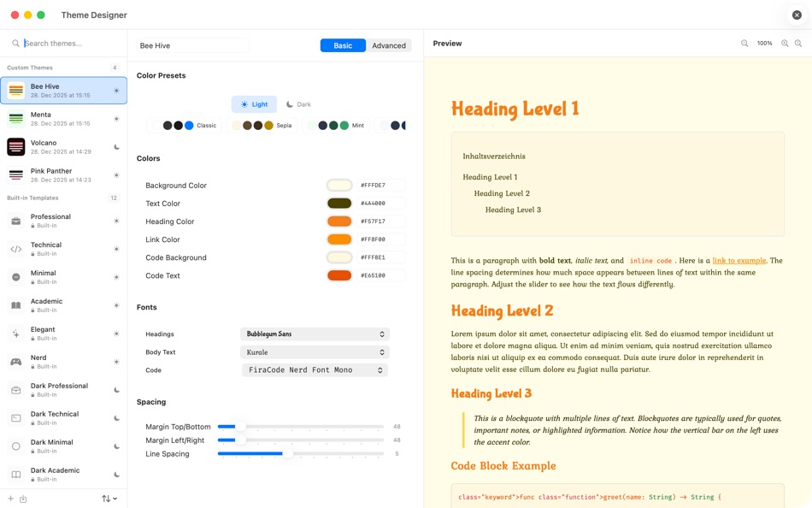Apply the Classic color preset

tap(185, 126)
